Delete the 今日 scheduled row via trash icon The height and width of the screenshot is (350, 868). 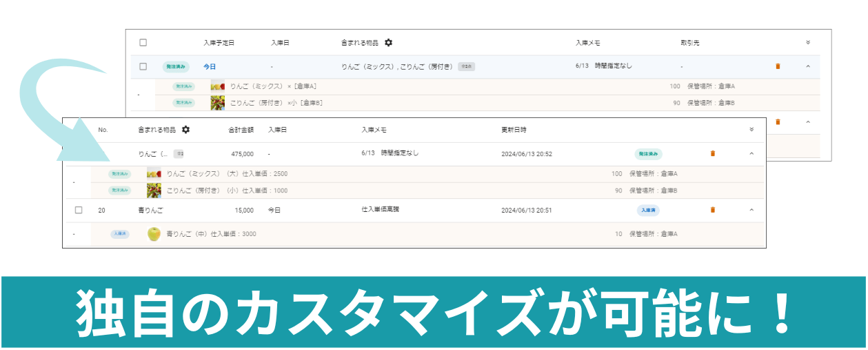click(778, 66)
